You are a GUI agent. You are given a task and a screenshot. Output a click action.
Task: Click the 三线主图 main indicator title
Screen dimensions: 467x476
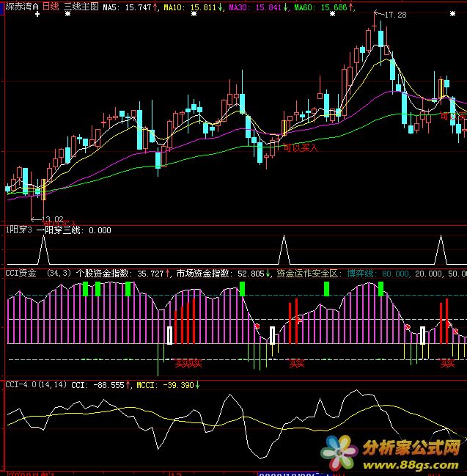click(x=81, y=7)
